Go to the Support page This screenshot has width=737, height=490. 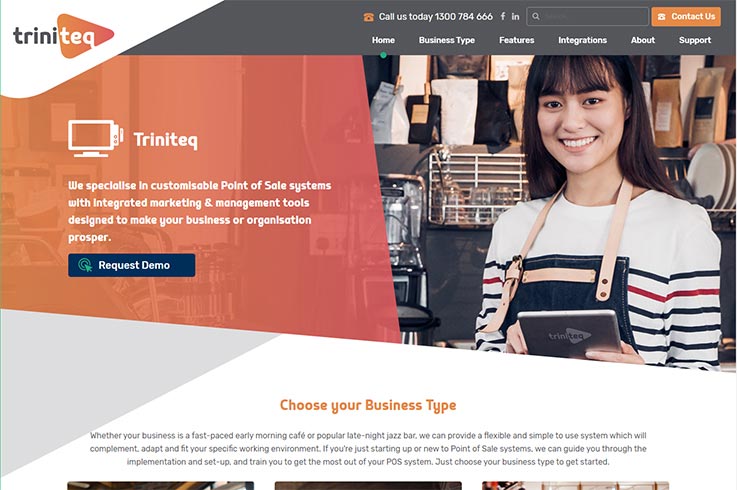(695, 40)
